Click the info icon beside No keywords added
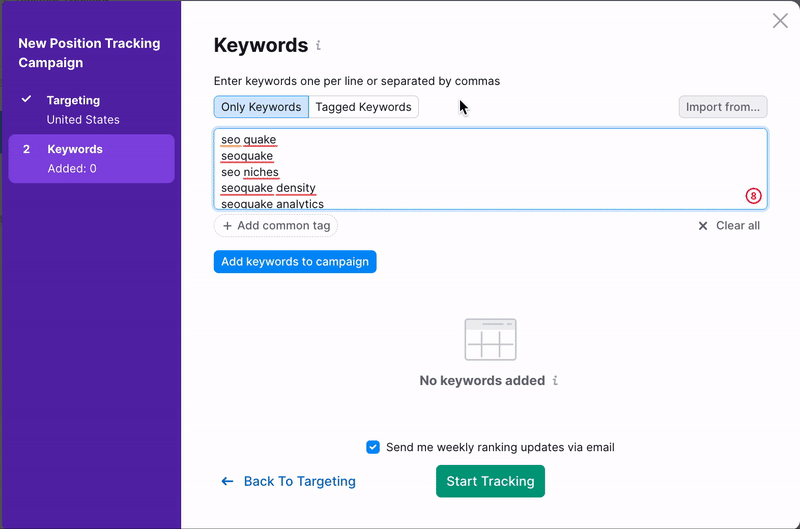Screen dimensions: 800x529 pos(555,381)
